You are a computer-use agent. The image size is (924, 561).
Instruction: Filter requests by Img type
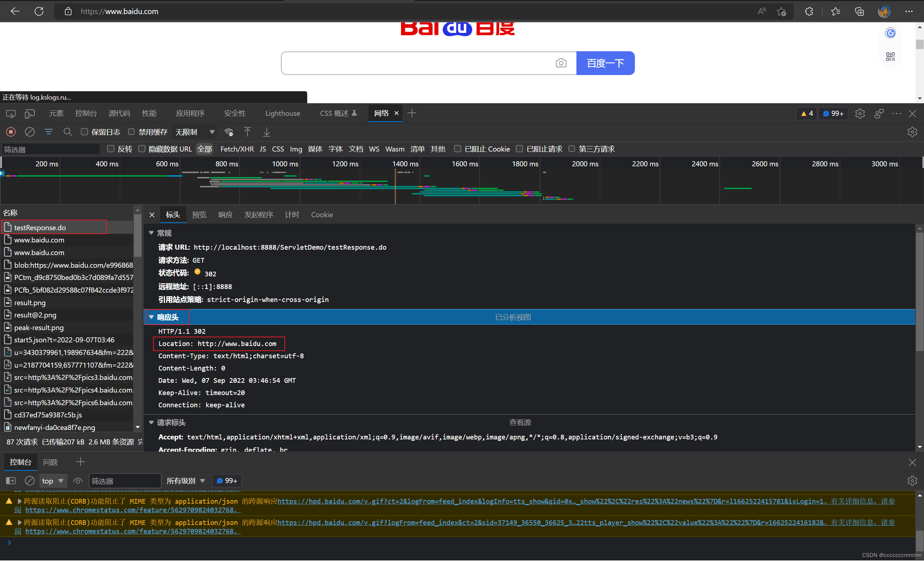pos(296,149)
